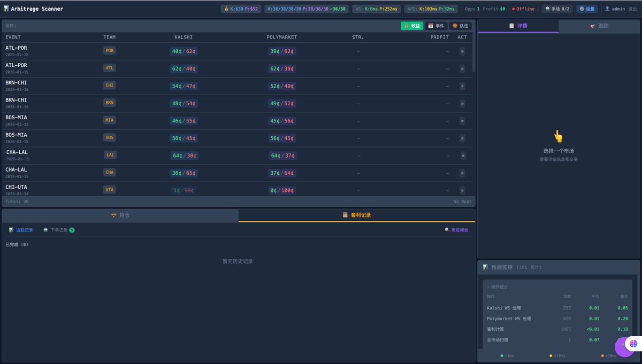Click the ATL team badge
This screenshot has height=364, width=642.
click(110, 68)
